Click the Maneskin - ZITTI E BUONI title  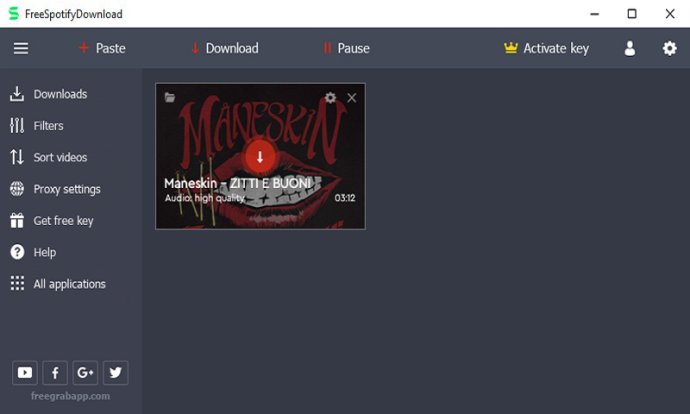pyautogui.click(x=238, y=183)
